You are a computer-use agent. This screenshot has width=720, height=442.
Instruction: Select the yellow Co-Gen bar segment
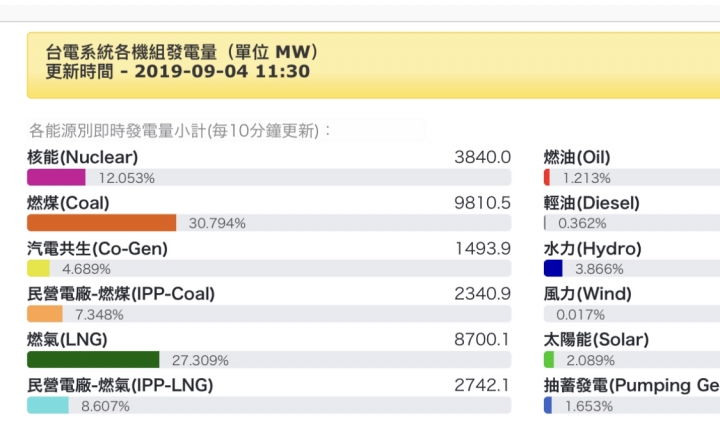[x=39, y=268]
